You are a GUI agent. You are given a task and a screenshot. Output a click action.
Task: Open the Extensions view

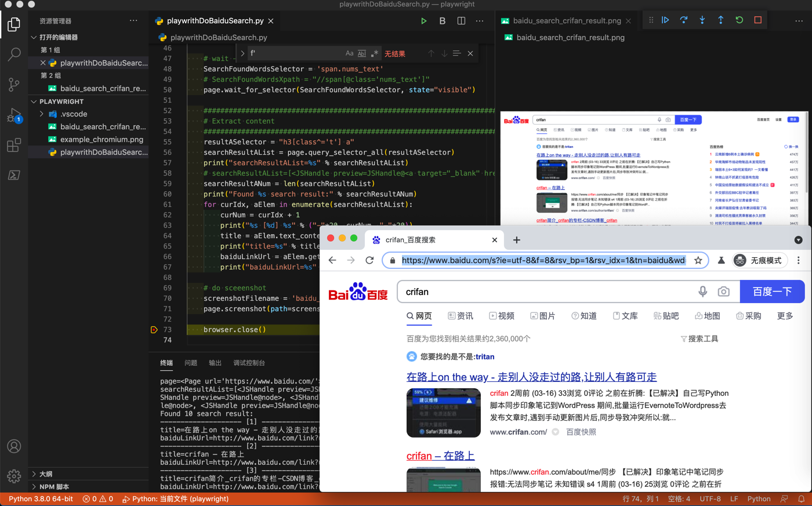14,145
